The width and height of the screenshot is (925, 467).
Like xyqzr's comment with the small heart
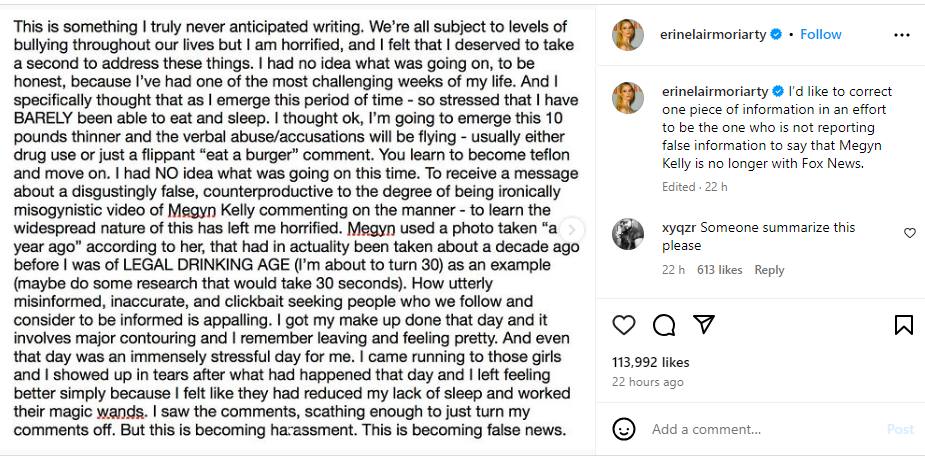click(x=909, y=233)
